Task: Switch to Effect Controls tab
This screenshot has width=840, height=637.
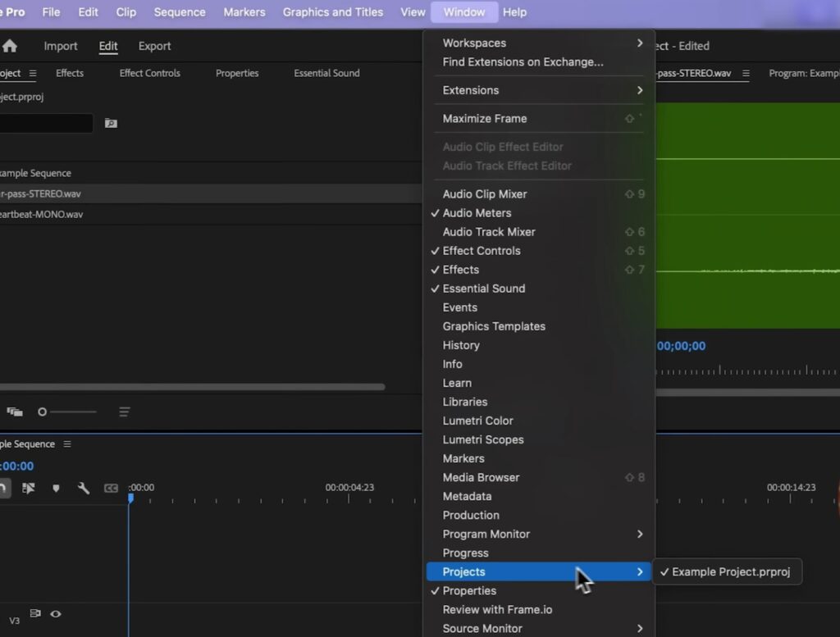Action: click(149, 73)
